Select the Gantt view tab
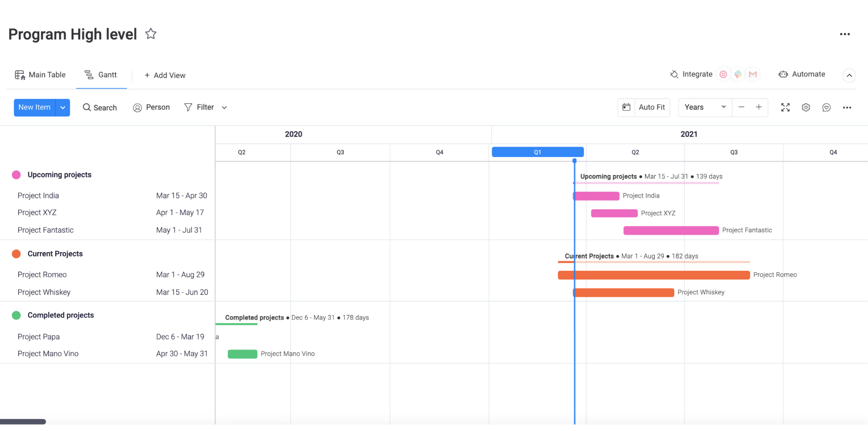This screenshot has height=431, width=868. click(x=101, y=75)
